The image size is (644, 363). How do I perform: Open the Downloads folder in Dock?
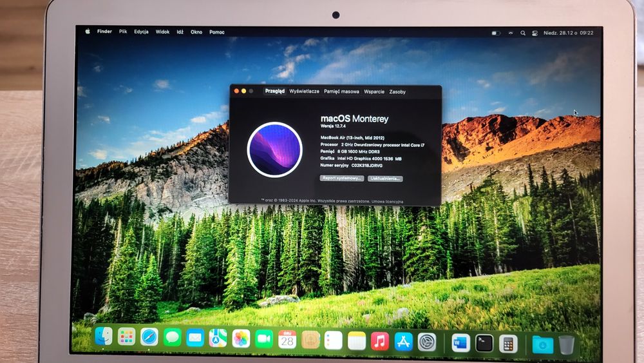[x=542, y=345]
